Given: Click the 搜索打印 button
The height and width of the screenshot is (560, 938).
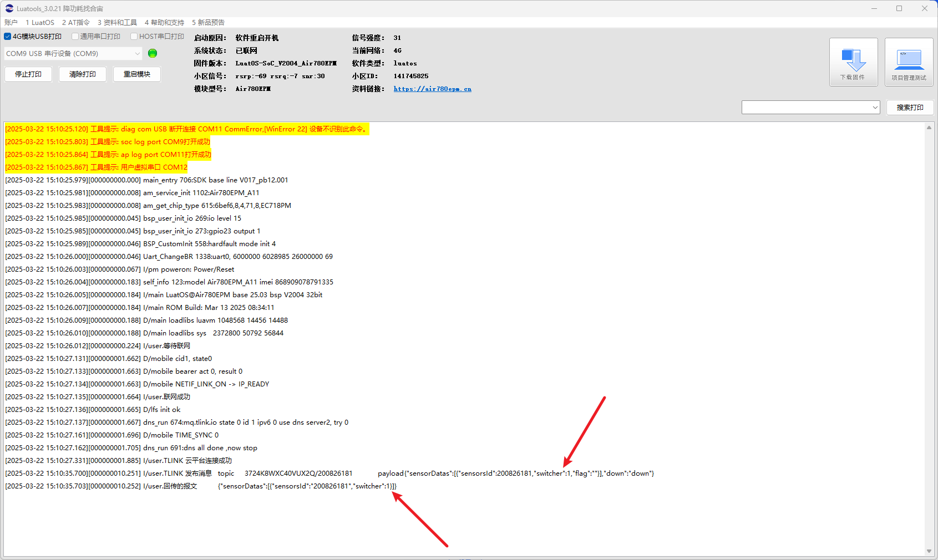Looking at the screenshot, I should click(x=910, y=108).
